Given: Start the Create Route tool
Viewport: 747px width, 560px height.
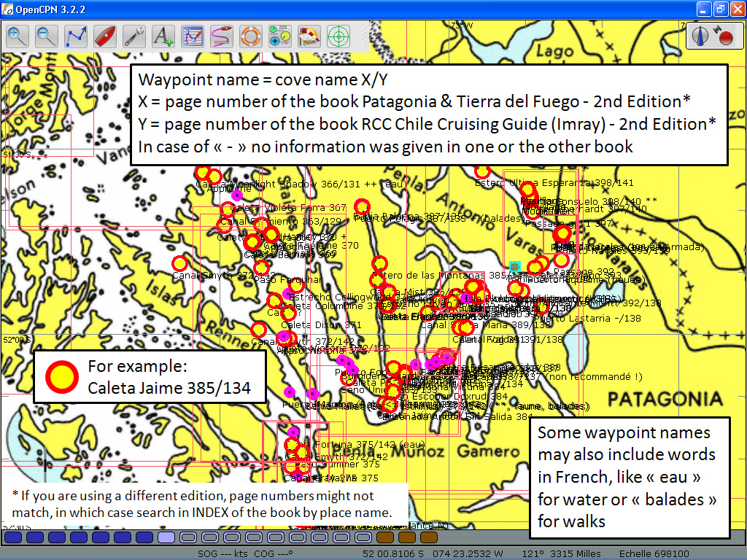Looking at the screenshot, I should (76, 36).
